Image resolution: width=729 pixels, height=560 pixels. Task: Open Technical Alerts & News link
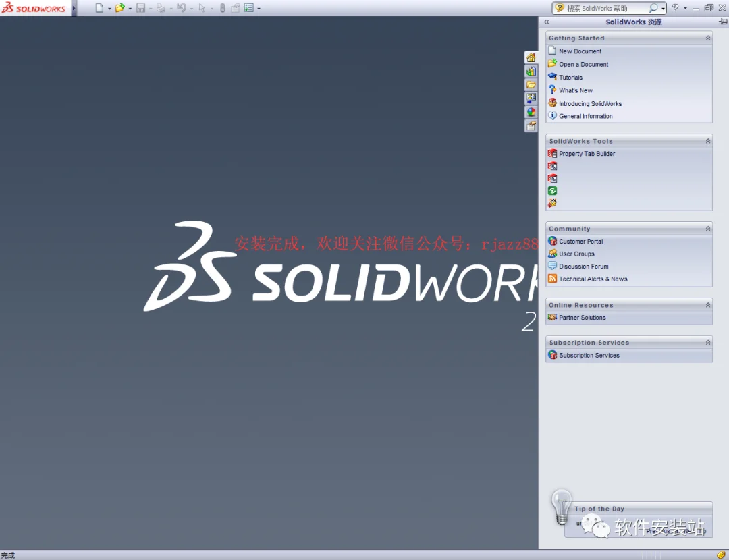[593, 279]
